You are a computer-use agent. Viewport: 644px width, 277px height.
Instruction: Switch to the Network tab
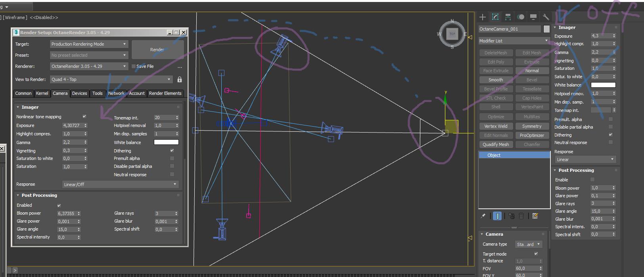(x=116, y=94)
